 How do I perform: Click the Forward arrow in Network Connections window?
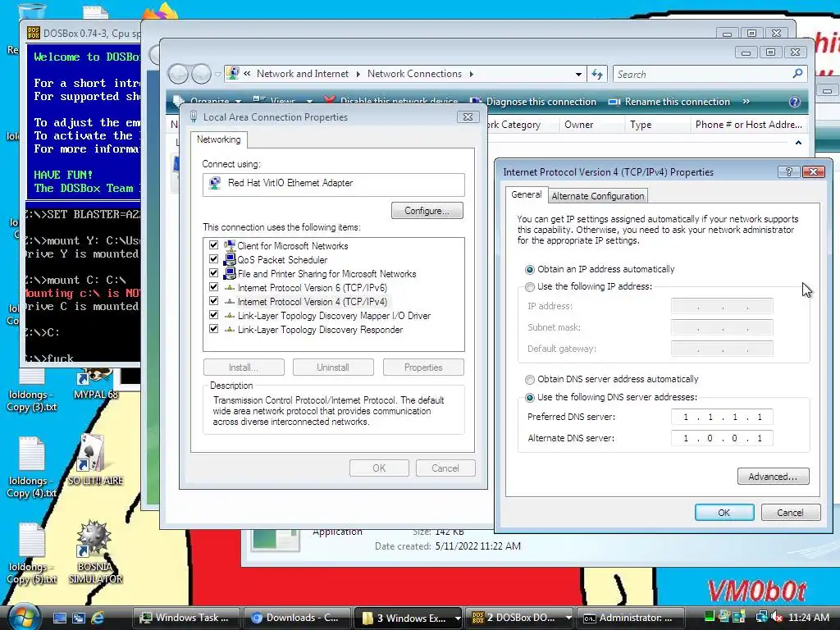201,74
